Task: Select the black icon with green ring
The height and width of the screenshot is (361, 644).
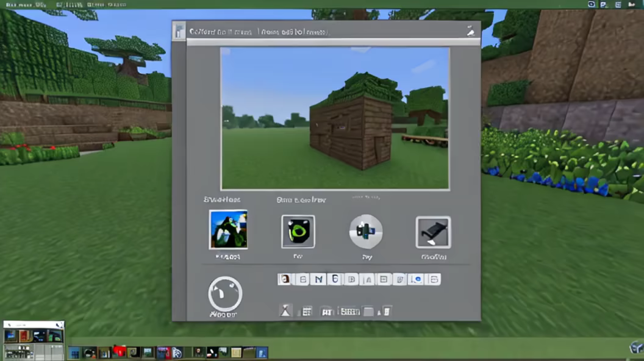Action: pyautogui.click(x=298, y=232)
